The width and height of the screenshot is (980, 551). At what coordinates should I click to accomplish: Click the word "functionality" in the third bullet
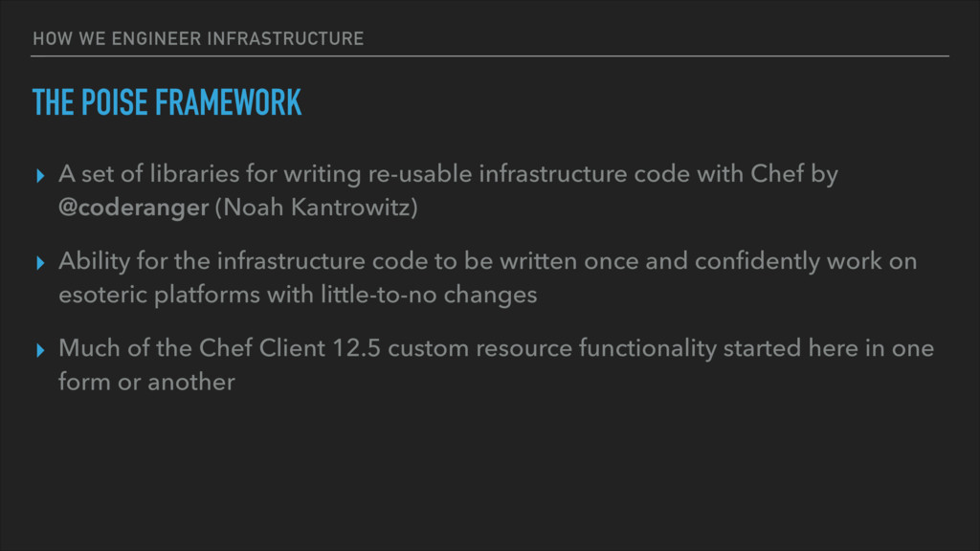[x=648, y=348]
